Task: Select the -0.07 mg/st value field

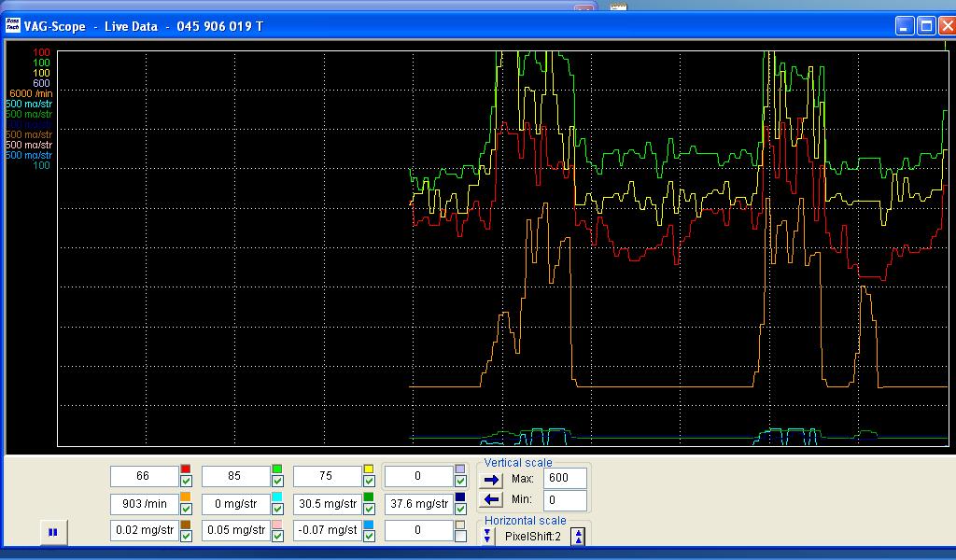Action: point(327,530)
